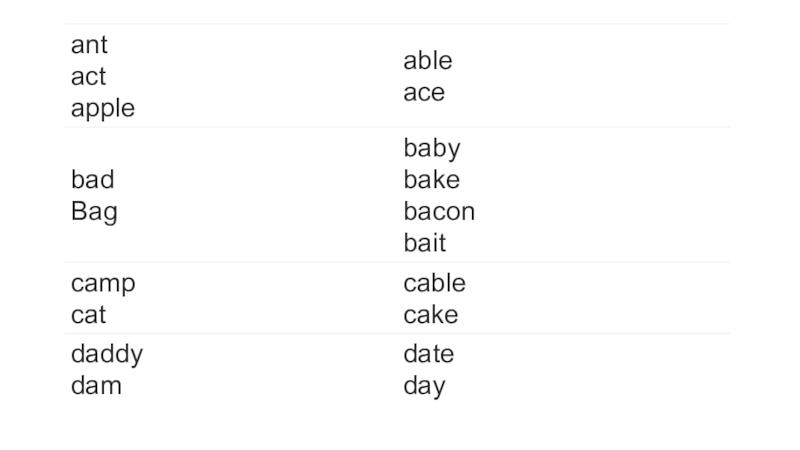Select the word "cake"
Screen dimensions: 800x450
tap(431, 315)
